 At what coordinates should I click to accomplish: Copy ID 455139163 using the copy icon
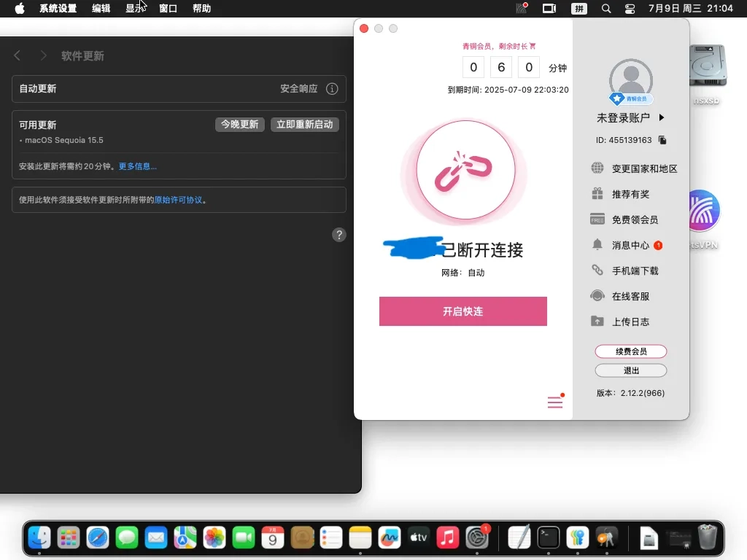point(662,140)
